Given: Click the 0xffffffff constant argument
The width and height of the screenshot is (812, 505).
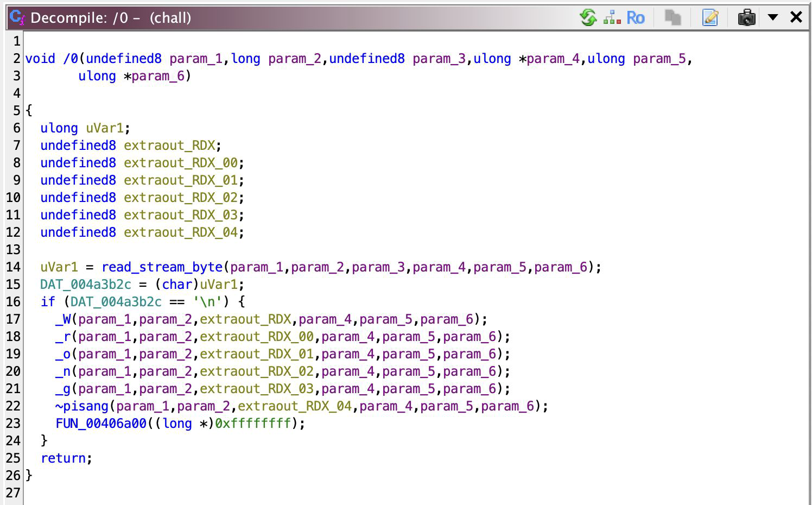Looking at the screenshot, I should coord(253,424).
